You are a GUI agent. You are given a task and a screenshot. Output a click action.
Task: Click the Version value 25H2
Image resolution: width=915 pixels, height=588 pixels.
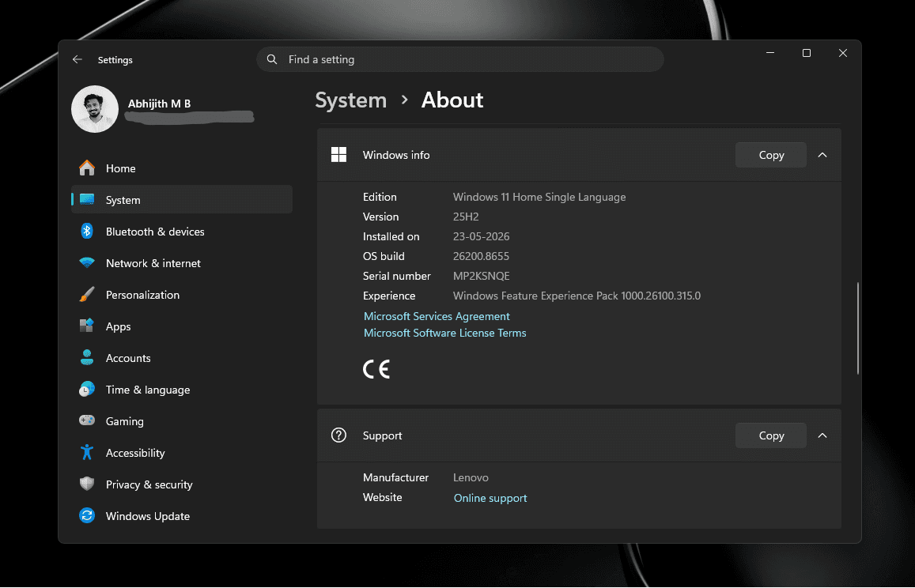[466, 217]
